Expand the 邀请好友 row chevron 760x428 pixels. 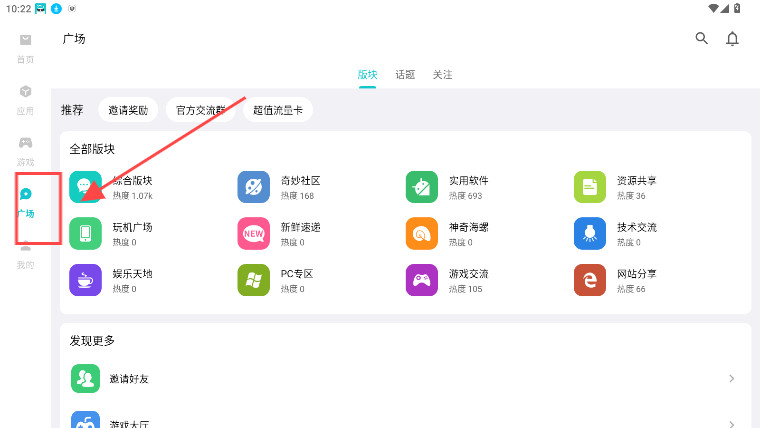point(731,378)
